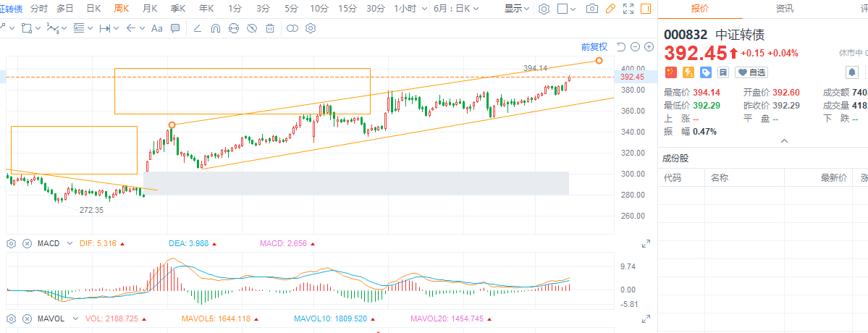Click the trendline's upper-right endpoint handle
Screen dimensions: 868x333
coord(599,60)
